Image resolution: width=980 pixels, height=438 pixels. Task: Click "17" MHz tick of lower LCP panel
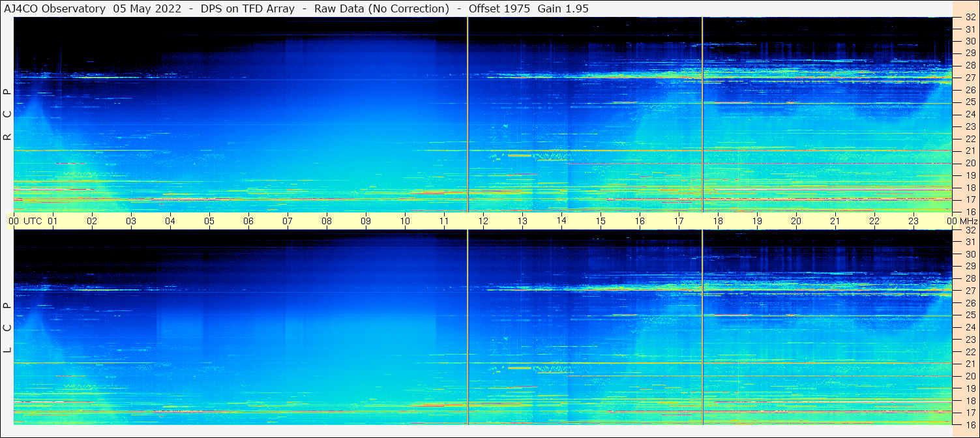(970, 413)
